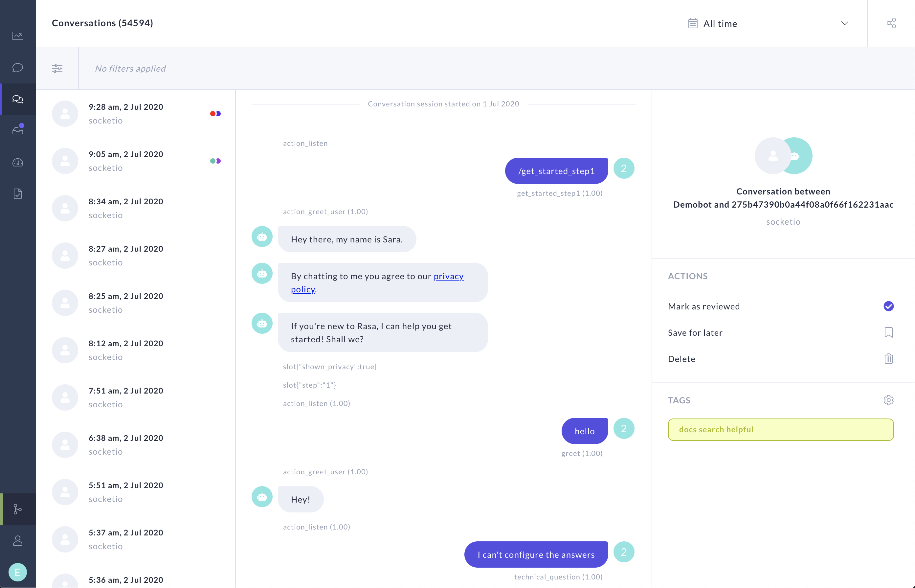Image resolution: width=915 pixels, height=588 pixels.
Task: Open the Conversations sidebar icon
Action: (17, 99)
